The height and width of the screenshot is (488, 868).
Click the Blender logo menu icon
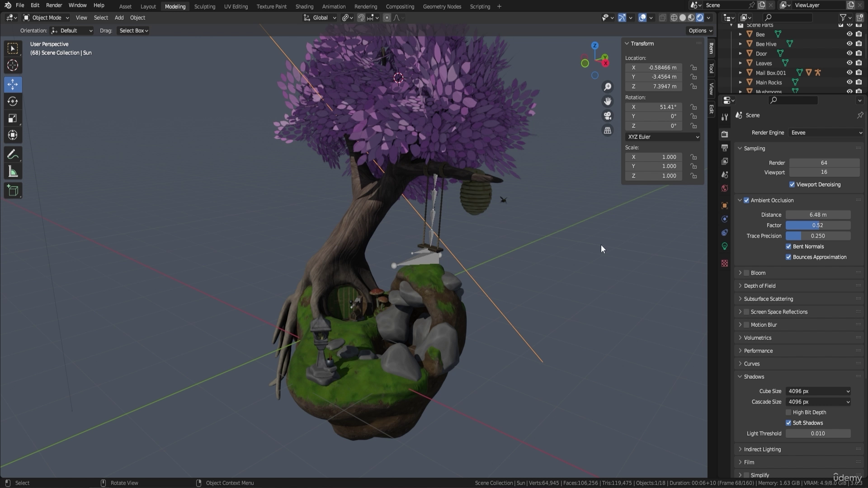[x=8, y=5]
